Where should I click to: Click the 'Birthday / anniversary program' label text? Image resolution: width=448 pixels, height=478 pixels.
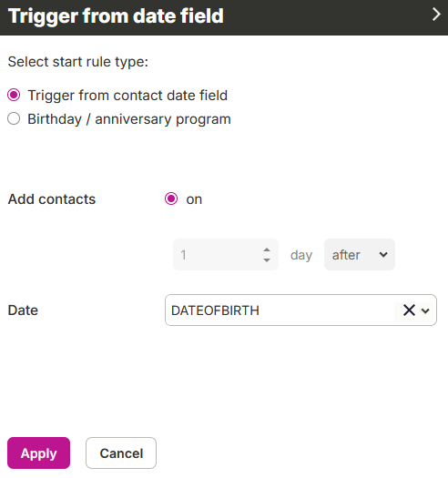[129, 119]
